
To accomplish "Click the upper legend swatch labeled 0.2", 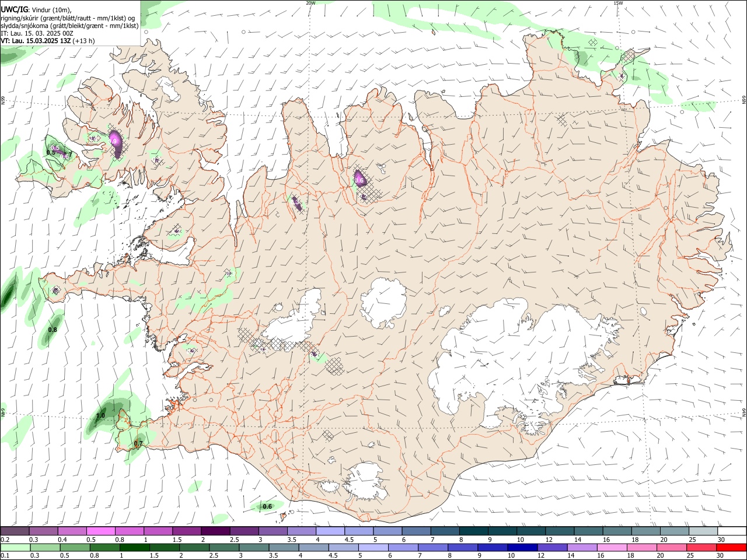I will point(15,531).
